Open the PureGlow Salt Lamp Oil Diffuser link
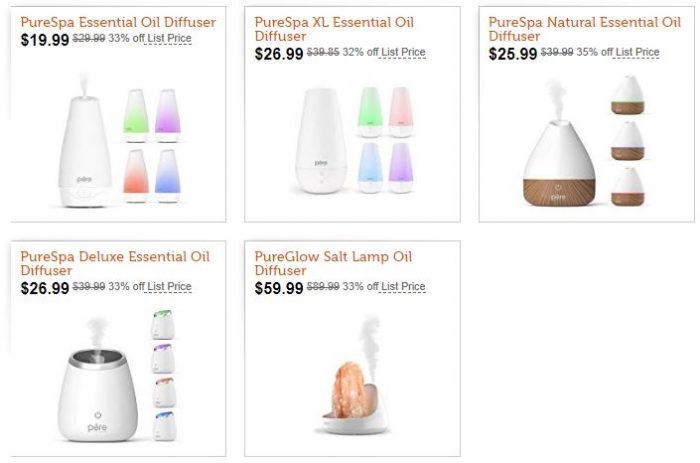The width and height of the screenshot is (700, 463). (333, 263)
